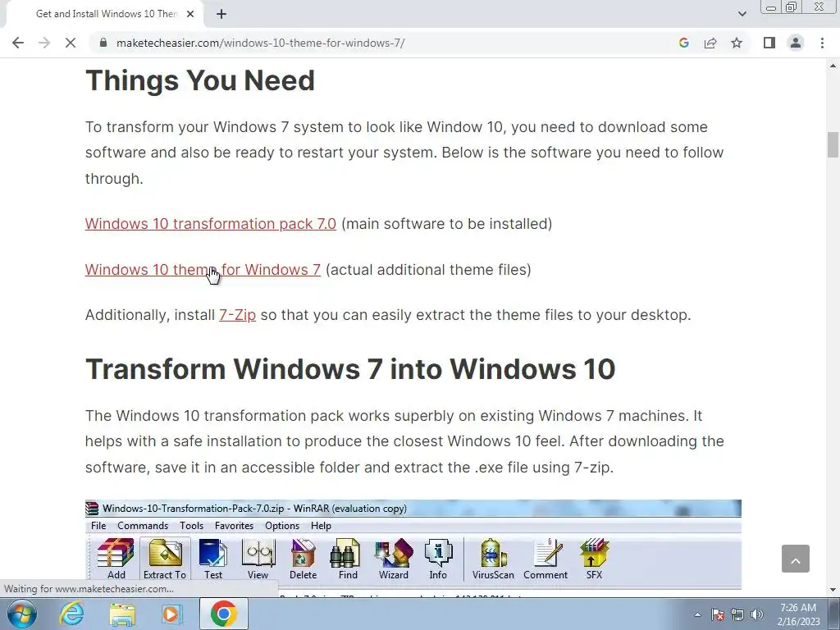Select the Get and Install Windows 10 tab
Screen dimensions: 840x630
(x=107, y=14)
